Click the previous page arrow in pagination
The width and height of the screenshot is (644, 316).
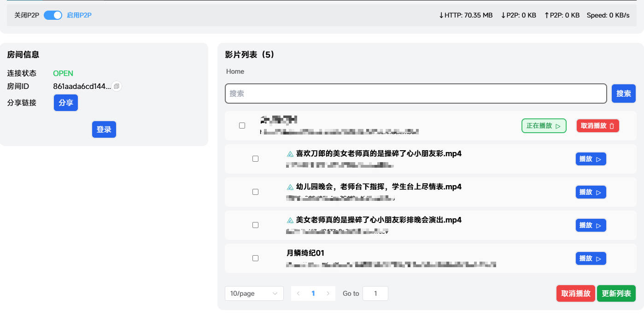tap(299, 293)
